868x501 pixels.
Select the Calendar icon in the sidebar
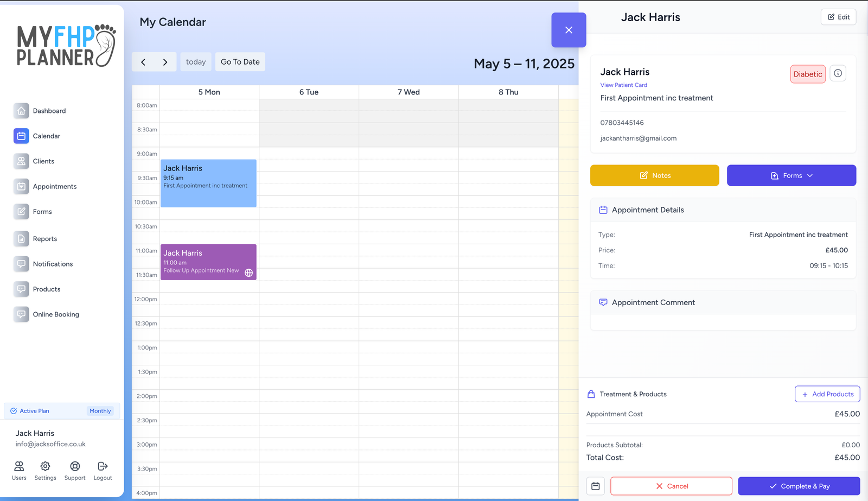[x=22, y=136]
